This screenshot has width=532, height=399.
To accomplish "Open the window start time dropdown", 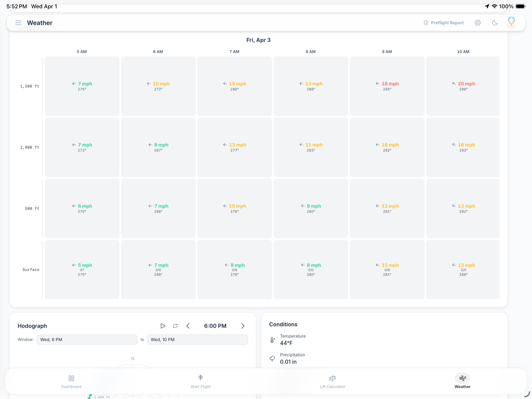I will [x=87, y=340].
